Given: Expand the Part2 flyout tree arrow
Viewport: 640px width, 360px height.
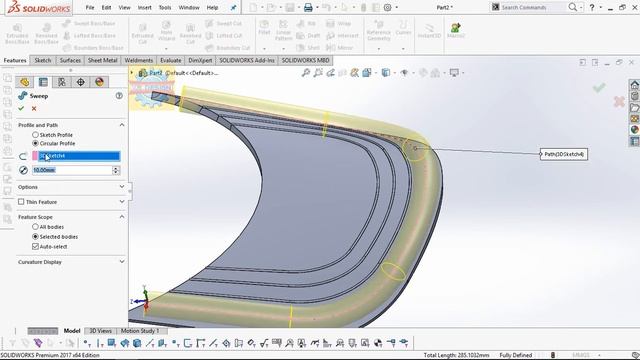Looking at the screenshot, I should tap(132, 73).
